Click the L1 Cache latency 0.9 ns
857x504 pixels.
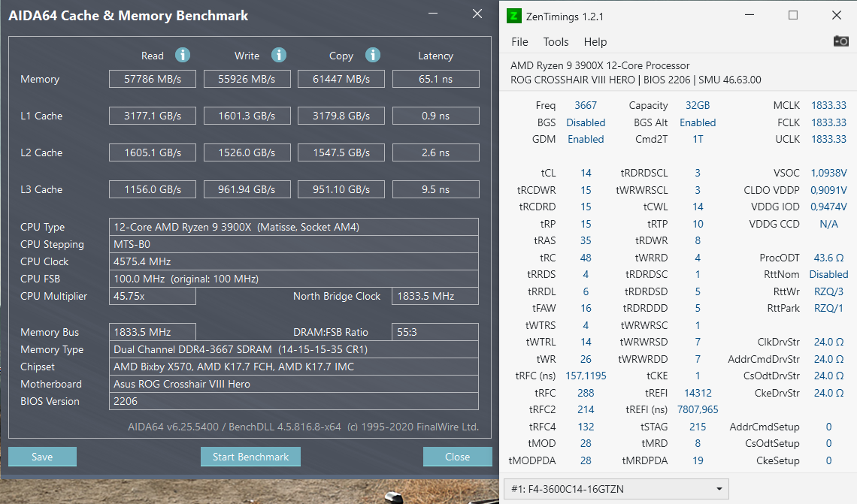[435, 116]
